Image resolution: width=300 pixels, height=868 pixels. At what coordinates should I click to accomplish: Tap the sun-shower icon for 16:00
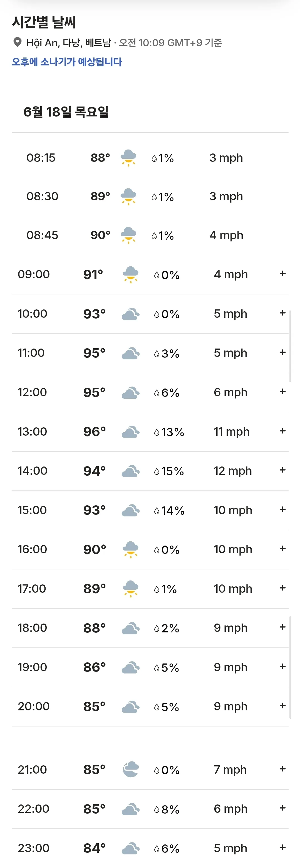[x=131, y=549]
